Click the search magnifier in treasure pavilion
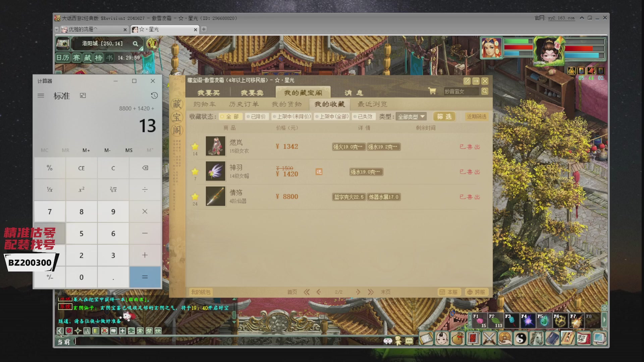 pos(485,91)
